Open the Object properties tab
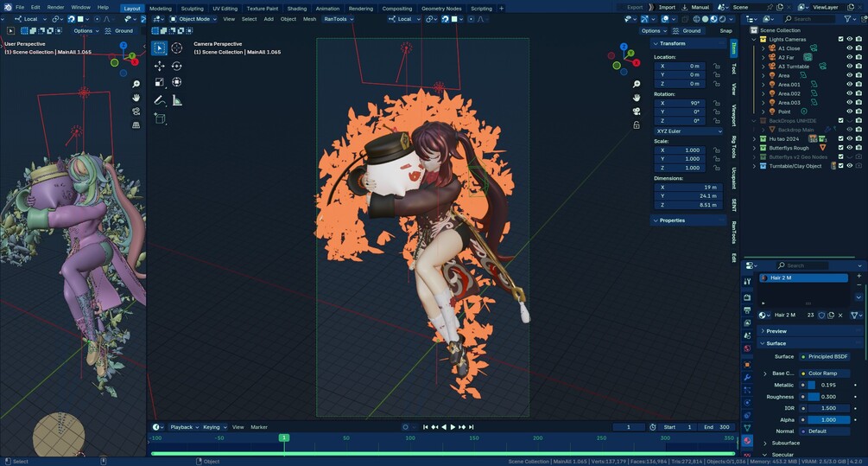This screenshot has width=868, height=466. click(x=747, y=365)
